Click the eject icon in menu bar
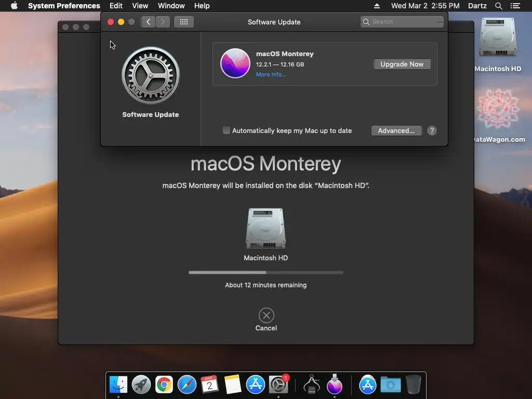 click(377, 6)
